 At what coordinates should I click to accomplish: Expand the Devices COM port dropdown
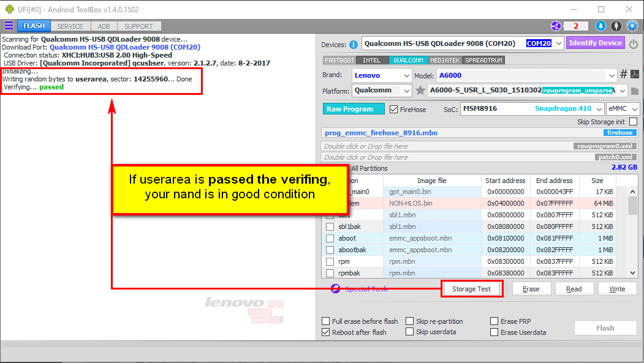pyautogui.click(x=559, y=43)
